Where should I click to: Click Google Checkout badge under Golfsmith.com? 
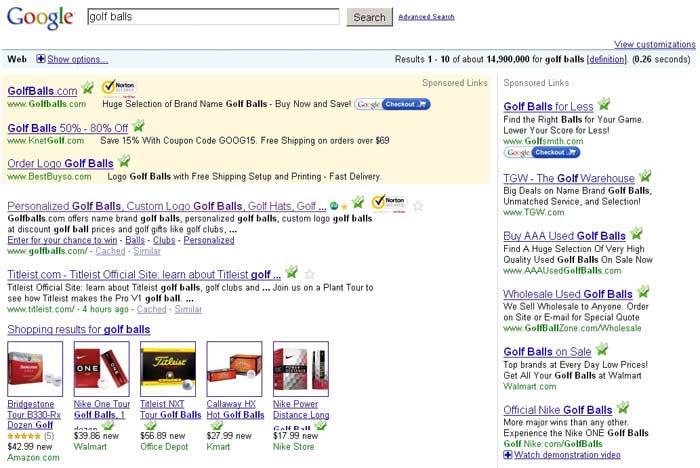[542, 153]
